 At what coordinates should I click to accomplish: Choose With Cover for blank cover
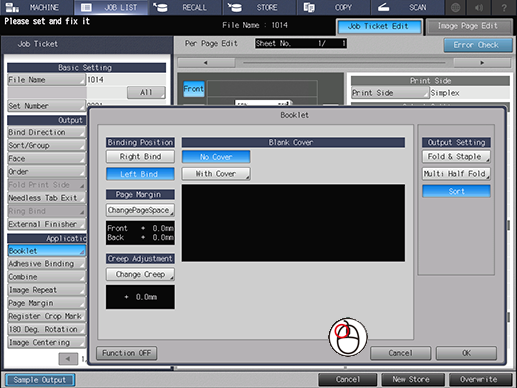click(x=216, y=174)
